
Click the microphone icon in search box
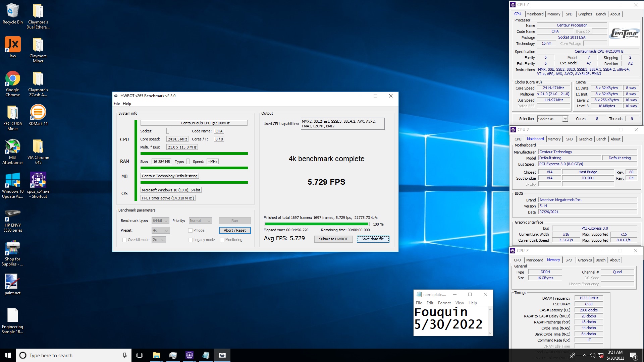[x=124, y=355]
